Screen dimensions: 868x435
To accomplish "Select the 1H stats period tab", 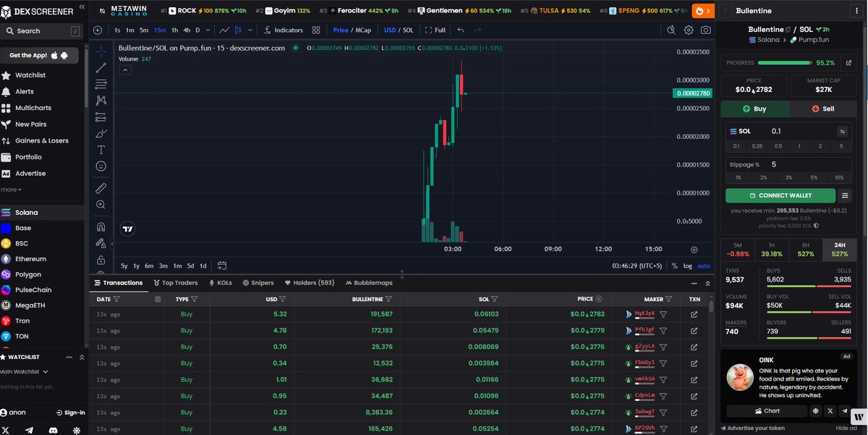I will pyautogui.click(x=772, y=250).
